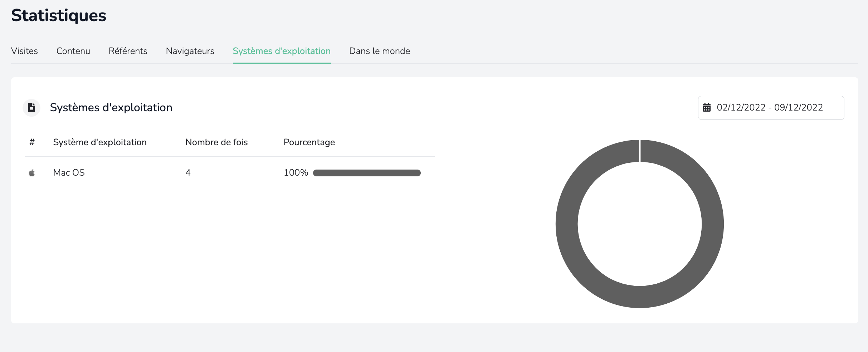Click the calendar icon in date field
Screen dimensions: 868x352
(x=707, y=107)
